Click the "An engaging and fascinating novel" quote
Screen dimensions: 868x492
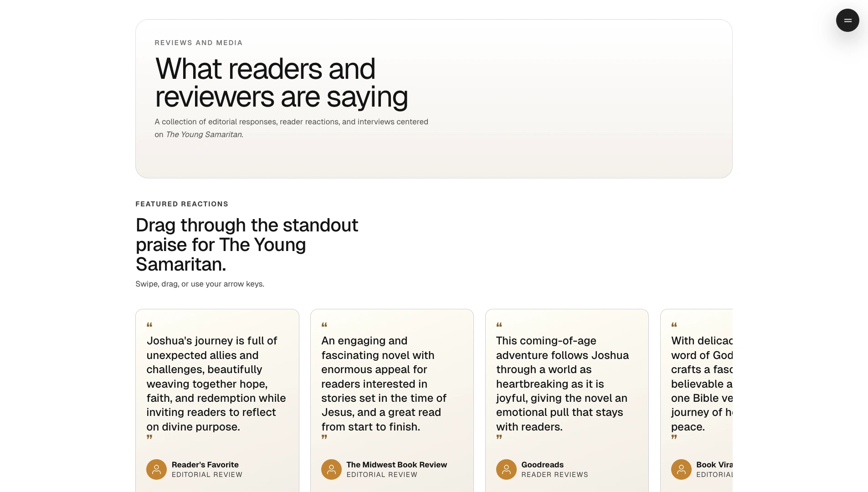pos(384,384)
